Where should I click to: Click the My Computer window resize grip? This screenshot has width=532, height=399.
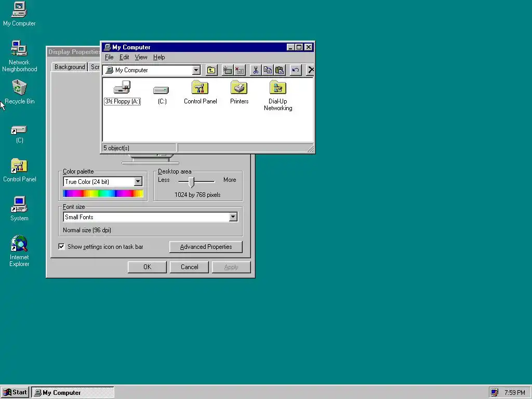[311, 149]
